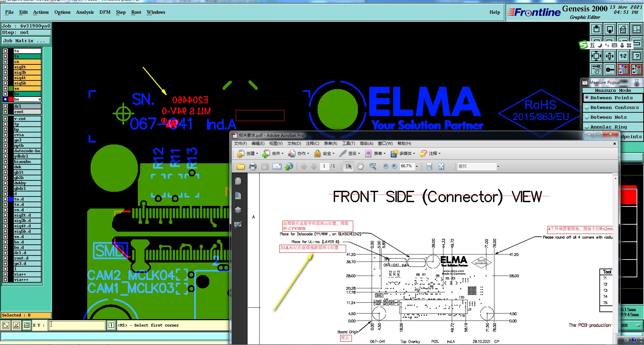Click the colored net traffic-light icon
Image resolution: width=644 pixels, height=345 pixels.
623,69
